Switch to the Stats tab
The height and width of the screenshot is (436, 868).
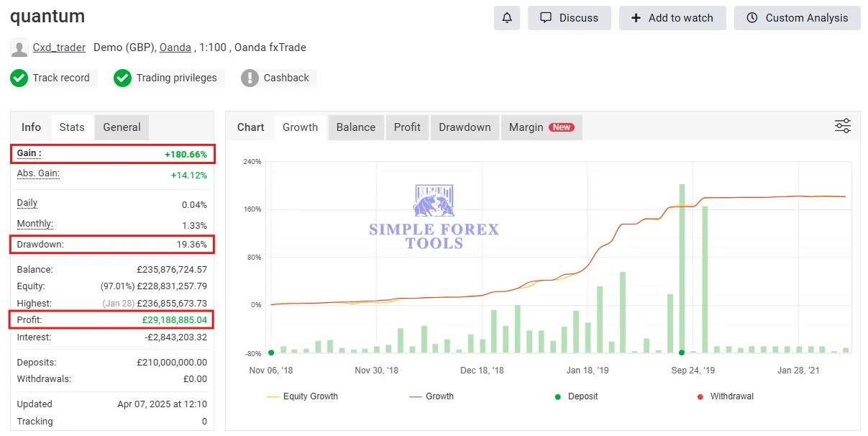tap(72, 127)
